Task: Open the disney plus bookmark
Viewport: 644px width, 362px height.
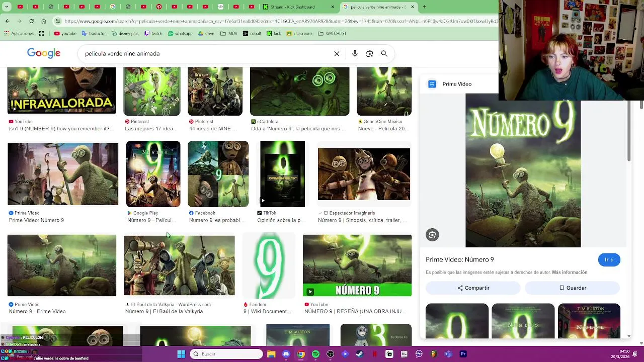Action: tap(125, 34)
